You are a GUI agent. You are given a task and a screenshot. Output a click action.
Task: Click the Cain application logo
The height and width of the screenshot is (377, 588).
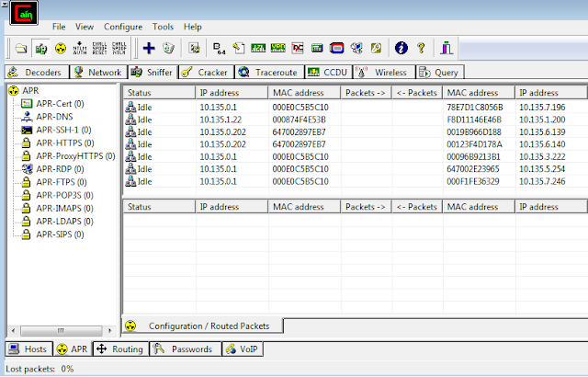point(24,13)
